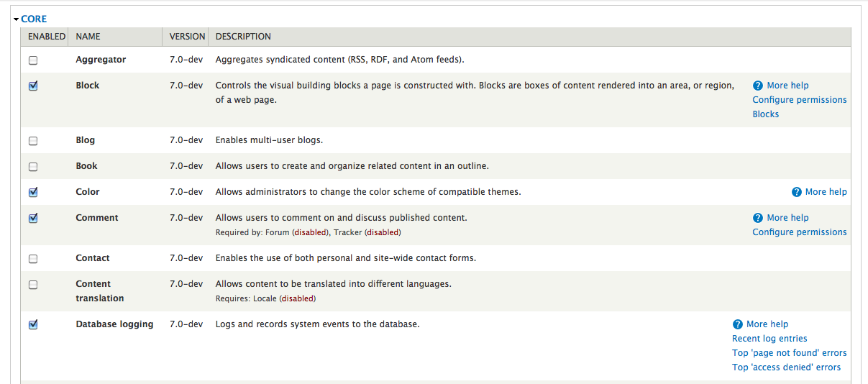This screenshot has height=384, width=868.
Task: Open Configure permissions for Comment module
Action: point(799,232)
